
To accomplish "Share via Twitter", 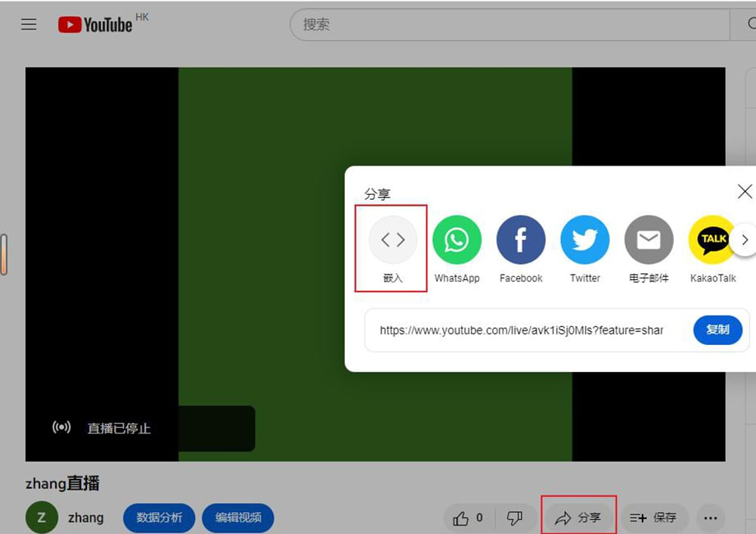I will pyautogui.click(x=584, y=241).
